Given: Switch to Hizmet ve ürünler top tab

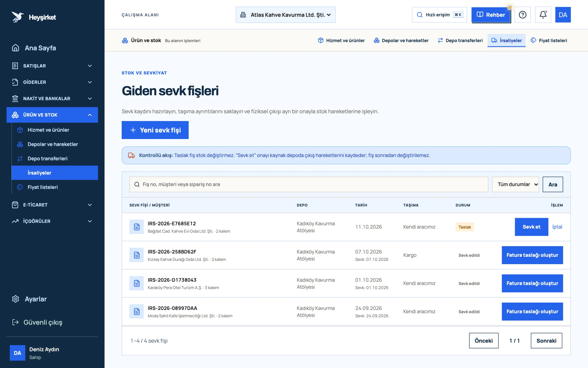Looking at the screenshot, I should tap(341, 40).
